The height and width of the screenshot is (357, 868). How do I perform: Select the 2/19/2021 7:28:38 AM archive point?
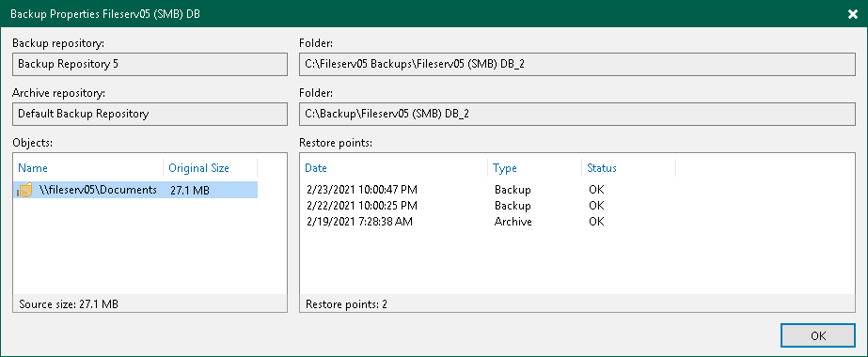coord(359,222)
